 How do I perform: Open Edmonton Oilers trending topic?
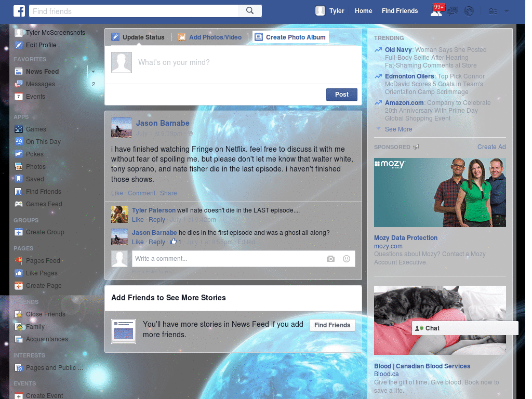pos(409,76)
